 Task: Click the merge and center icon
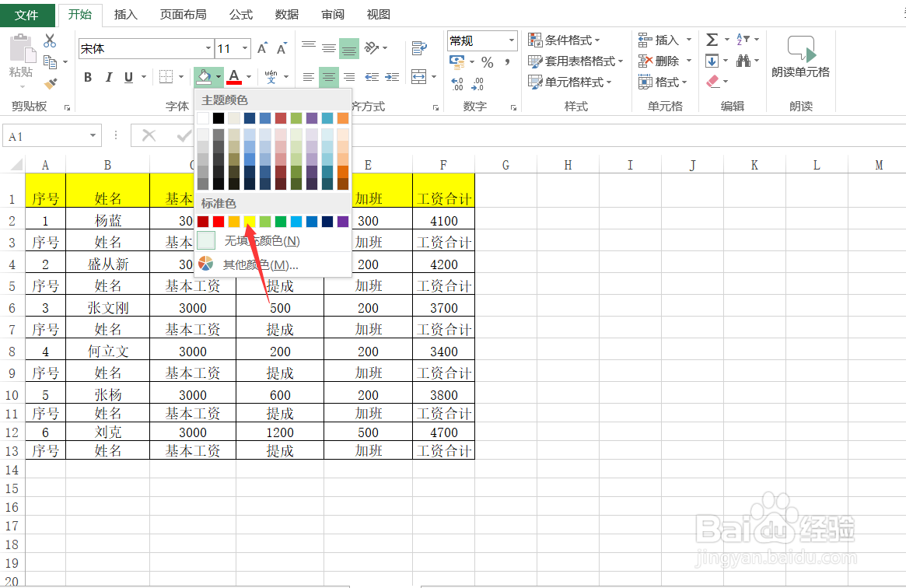coord(418,76)
